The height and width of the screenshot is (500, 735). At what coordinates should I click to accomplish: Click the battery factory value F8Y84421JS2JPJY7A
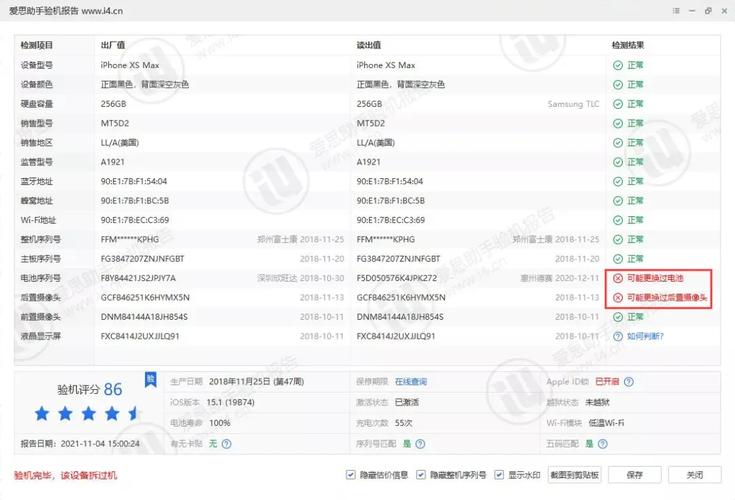(138, 278)
